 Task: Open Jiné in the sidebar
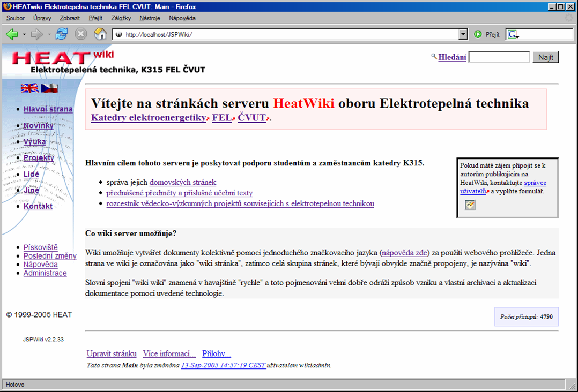(x=31, y=190)
